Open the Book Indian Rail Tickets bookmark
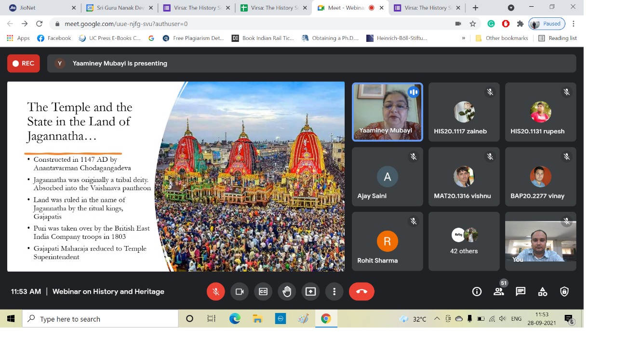 263,38
